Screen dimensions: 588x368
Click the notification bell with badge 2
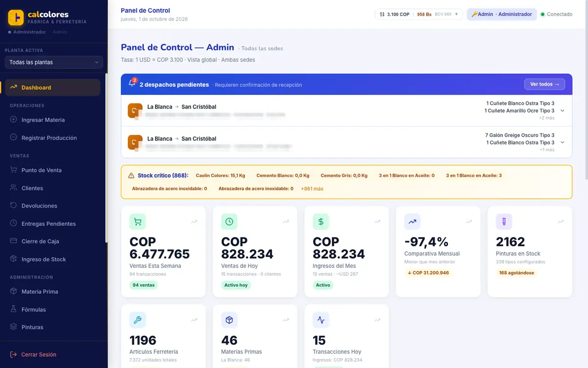pyautogui.click(x=132, y=83)
